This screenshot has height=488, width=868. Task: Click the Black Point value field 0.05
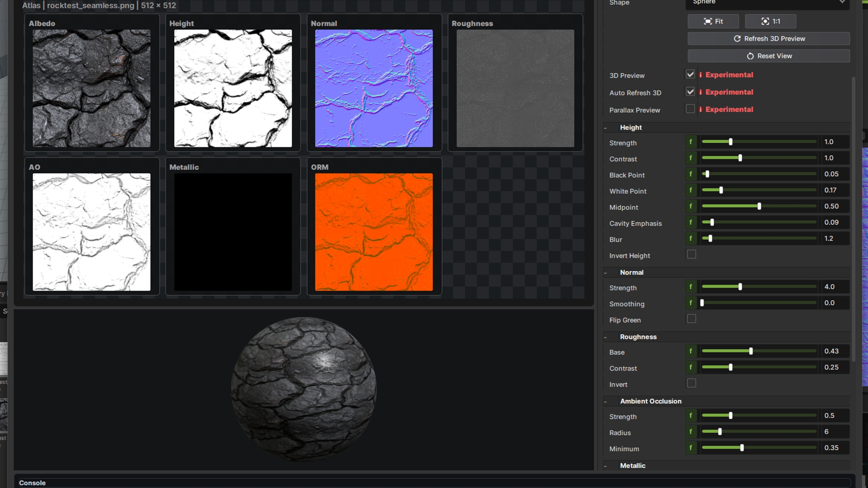pyautogui.click(x=835, y=174)
